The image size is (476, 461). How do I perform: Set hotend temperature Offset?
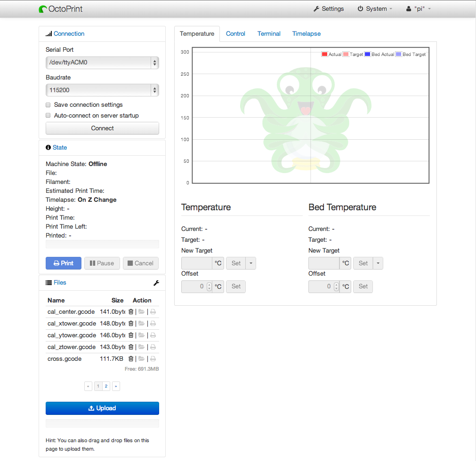[x=236, y=286]
